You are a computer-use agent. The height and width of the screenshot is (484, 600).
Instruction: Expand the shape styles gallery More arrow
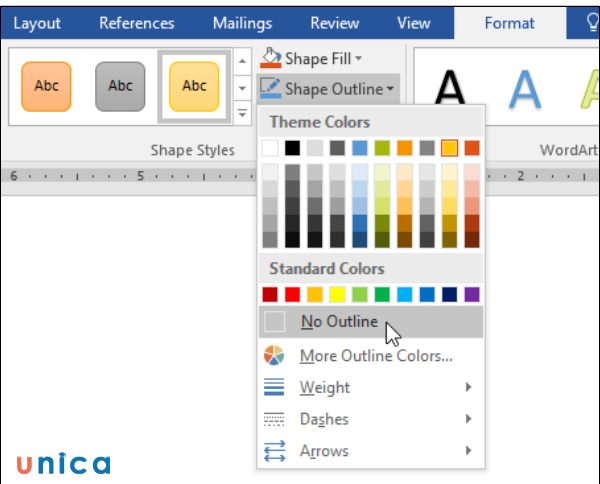click(241, 112)
